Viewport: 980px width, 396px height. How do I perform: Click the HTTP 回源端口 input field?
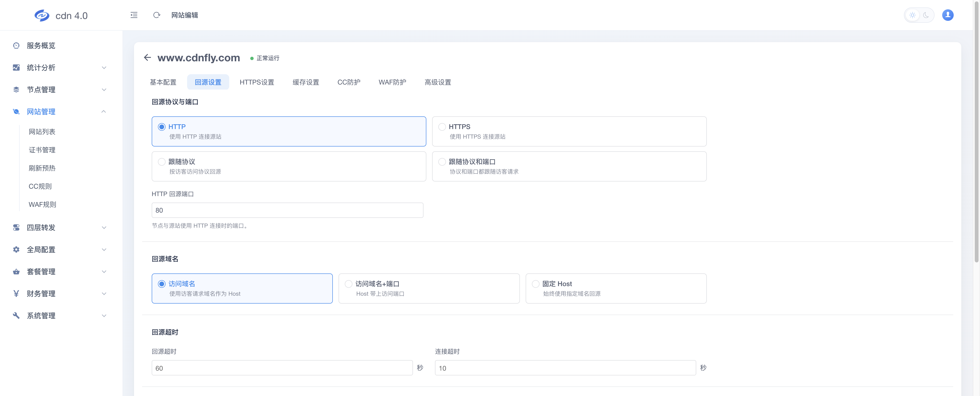[287, 210]
